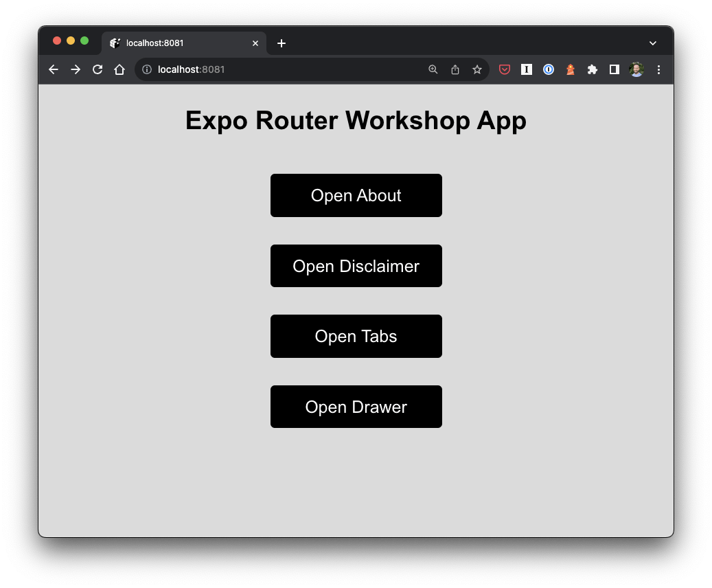Expand the tab search chevron

(x=653, y=43)
